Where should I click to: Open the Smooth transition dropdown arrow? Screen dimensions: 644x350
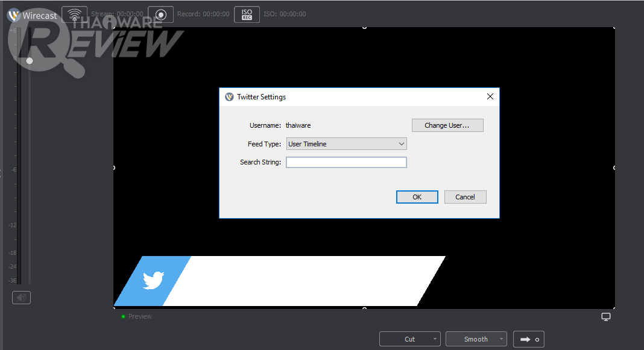click(x=502, y=339)
